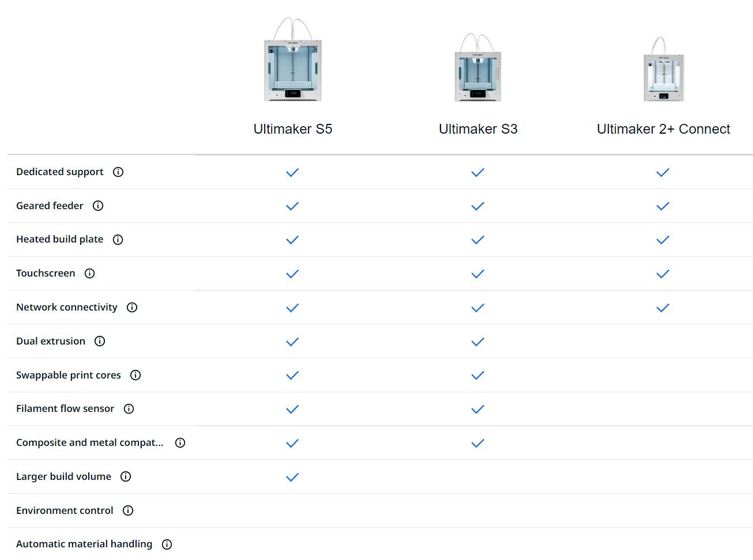Click info icon for Composite and metal compatibility
This screenshot has width=753, height=560.
click(x=180, y=442)
